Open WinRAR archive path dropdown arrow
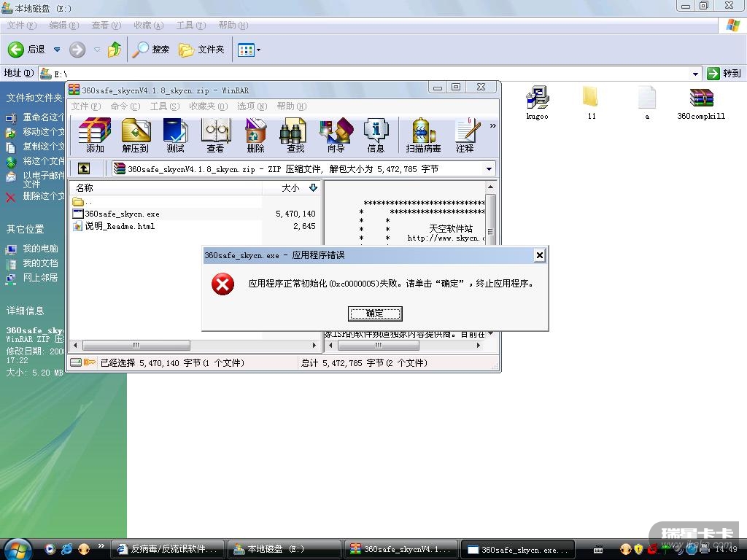747x560 pixels. [489, 169]
